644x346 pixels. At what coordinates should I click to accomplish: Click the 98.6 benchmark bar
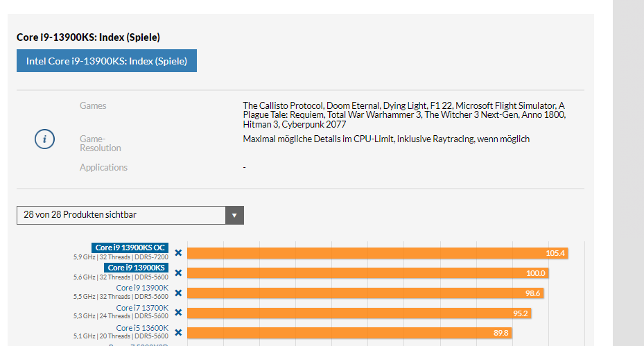pos(365,293)
